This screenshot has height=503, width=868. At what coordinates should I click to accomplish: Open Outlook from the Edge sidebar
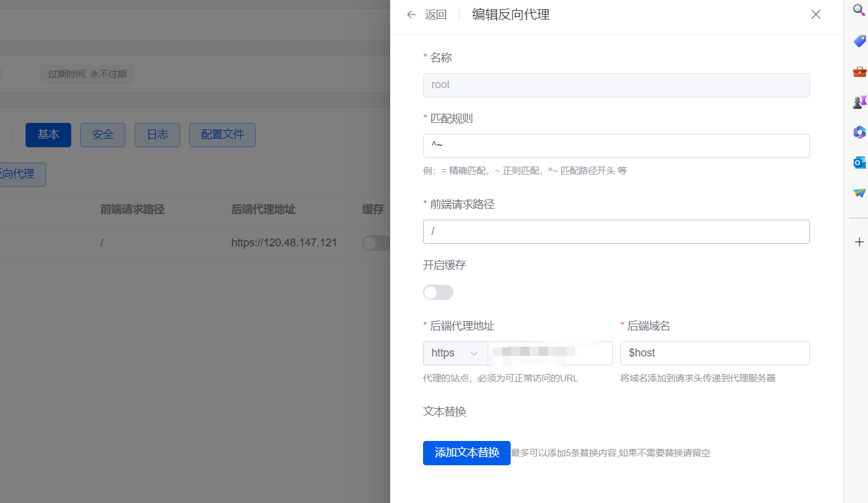[859, 162]
